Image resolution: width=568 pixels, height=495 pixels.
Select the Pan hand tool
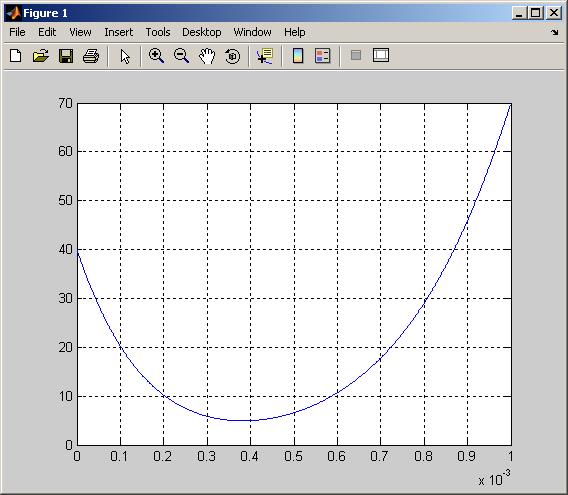[x=207, y=57]
